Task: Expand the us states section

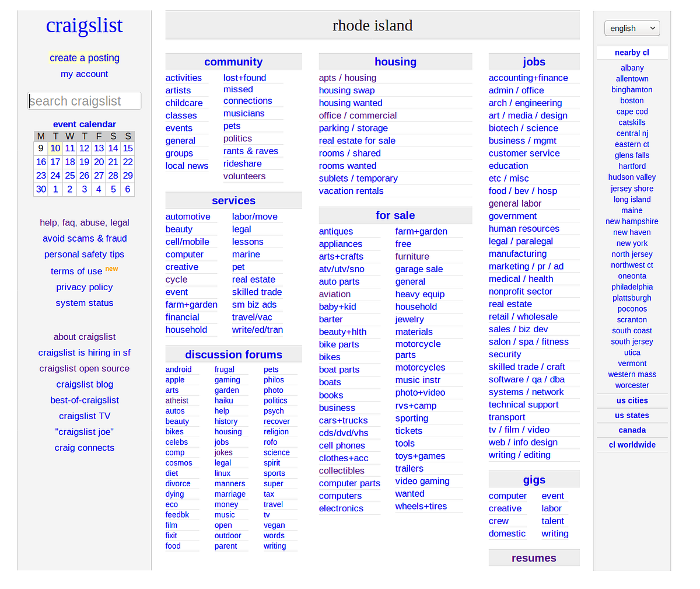Action: click(x=632, y=415)
